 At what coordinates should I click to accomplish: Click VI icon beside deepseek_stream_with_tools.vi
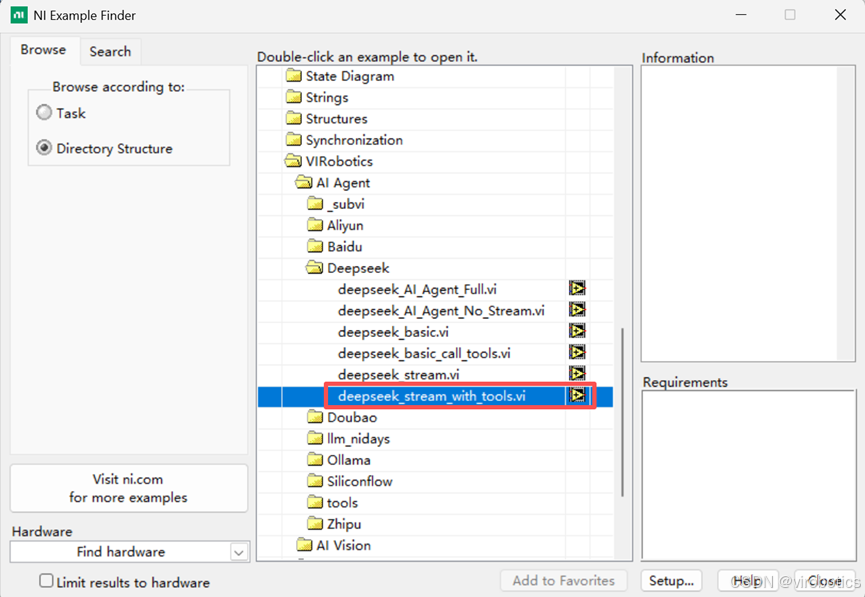click(x=577, y=396)
